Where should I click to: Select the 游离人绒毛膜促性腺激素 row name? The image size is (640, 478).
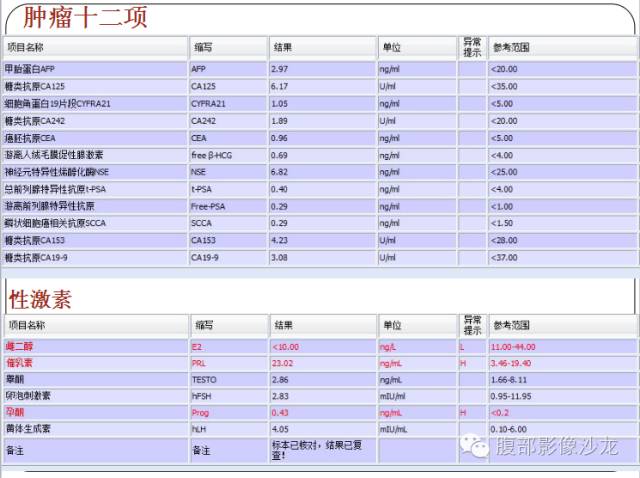click(x=53, y=155)
